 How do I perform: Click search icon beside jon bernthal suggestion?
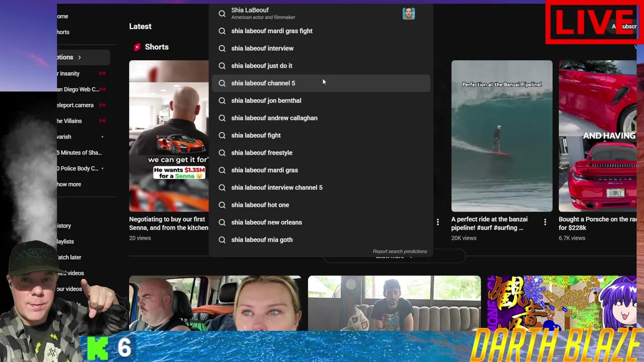(222, 101)
